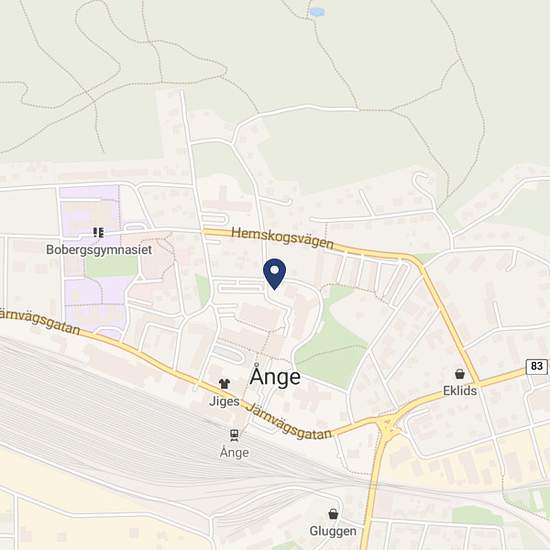The image size is (550, 550).
Task: Select the Gluggen store name label
Action: (333, 531)
